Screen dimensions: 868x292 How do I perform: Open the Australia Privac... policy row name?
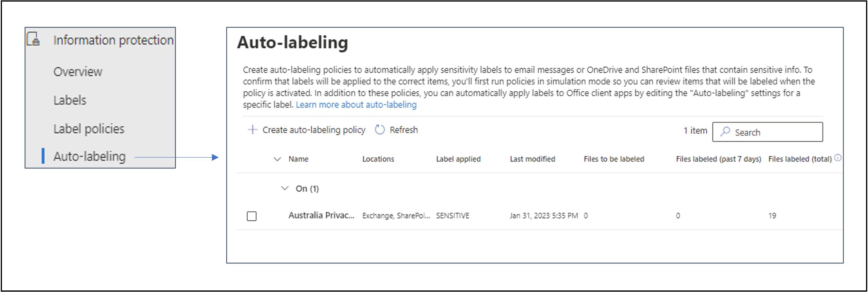click(x=321, y=215)
